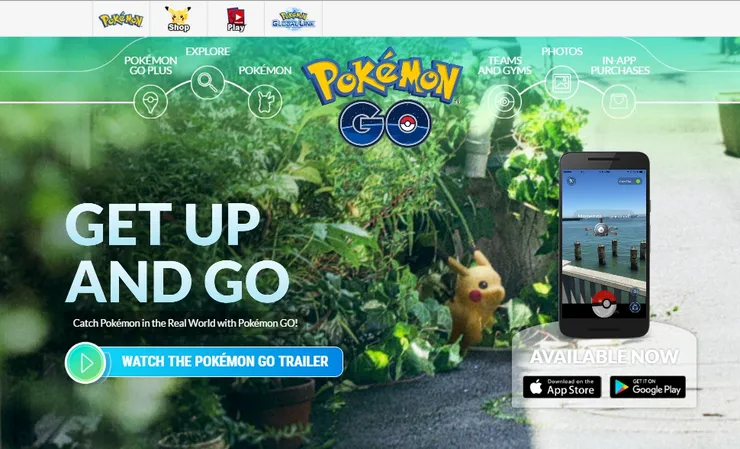Open the Pokémon main site logo tab
The image size is (740, 449).
[x=121, y=19]
